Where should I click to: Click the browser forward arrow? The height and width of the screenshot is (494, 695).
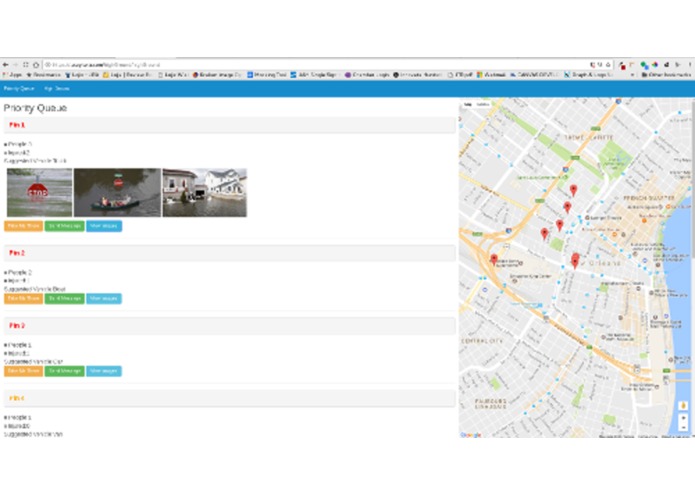(16, 65)
